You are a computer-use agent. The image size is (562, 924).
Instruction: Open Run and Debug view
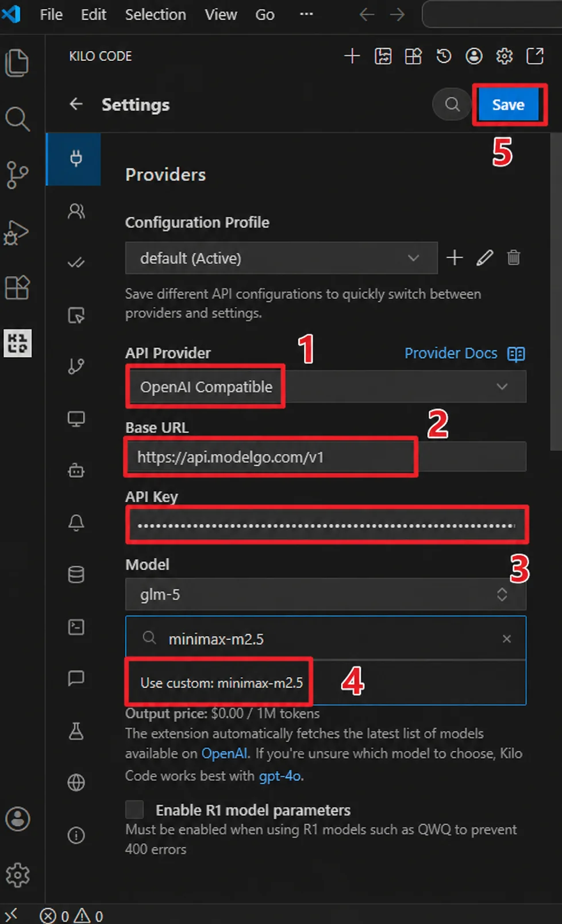coord(17,232)
